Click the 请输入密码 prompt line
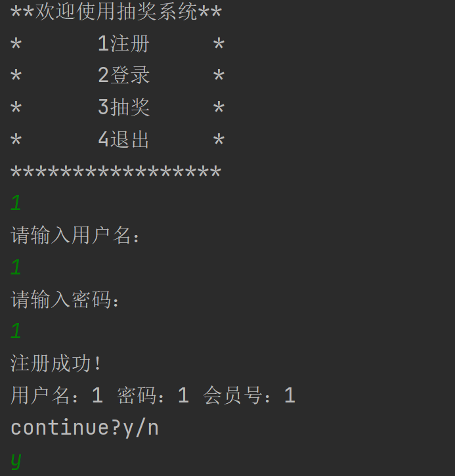Screen dimensions: 455x476 64,299
